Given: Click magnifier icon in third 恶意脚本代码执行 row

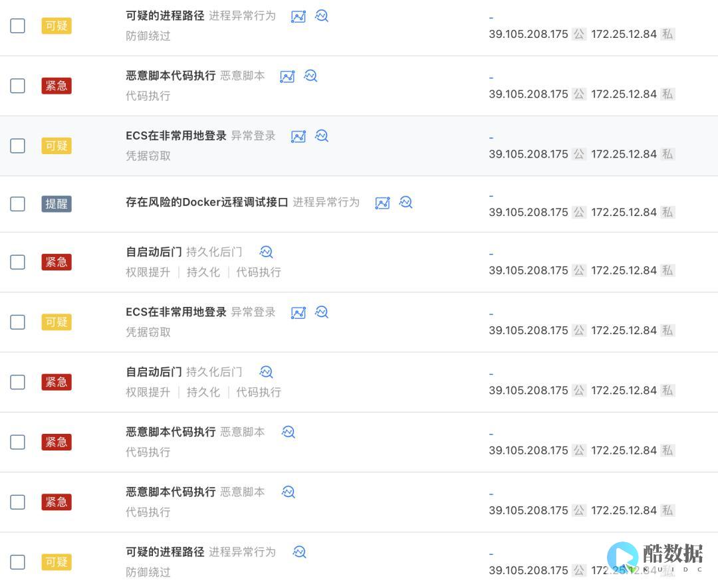Looking at the screenshot, I should pos(289,492).
